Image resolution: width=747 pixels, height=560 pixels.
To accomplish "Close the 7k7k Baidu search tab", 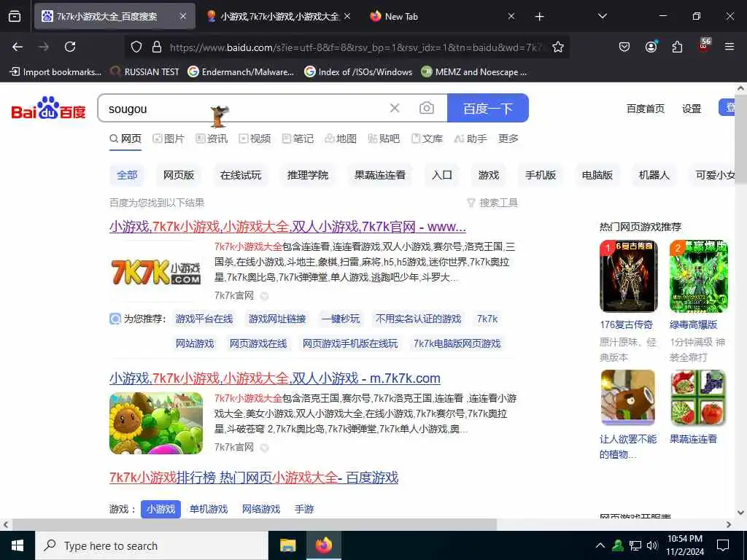I will coord(183,16).
